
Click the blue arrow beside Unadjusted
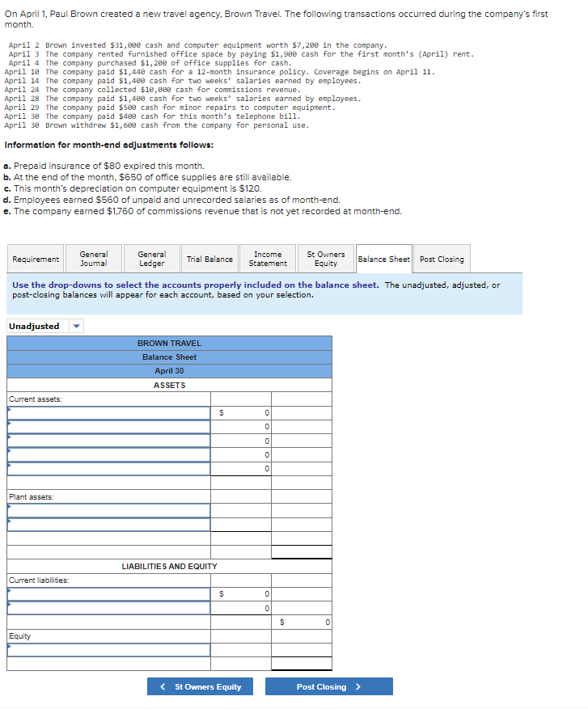pyautogui.click(x=77, y=326)
